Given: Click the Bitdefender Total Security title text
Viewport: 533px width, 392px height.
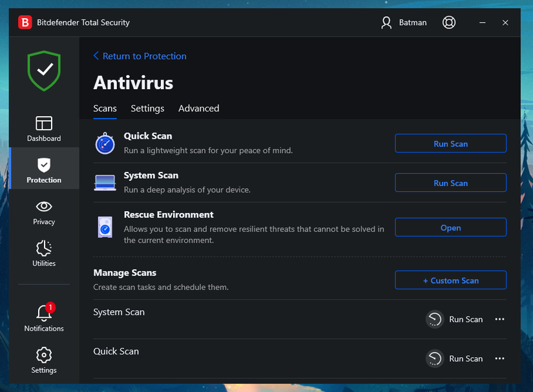Looking at the screenshot, I should click(x=83, y=23).
